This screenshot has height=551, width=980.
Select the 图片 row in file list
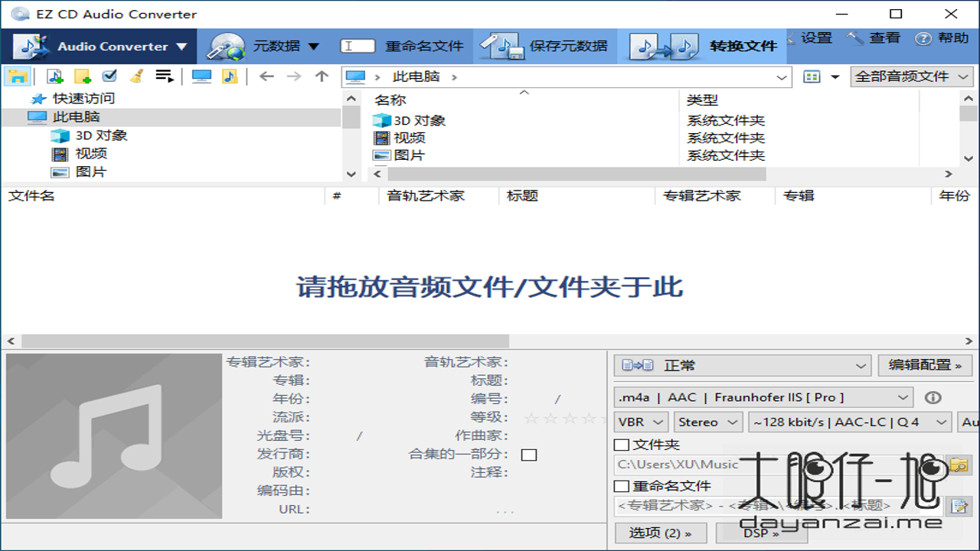pos(409,155)
